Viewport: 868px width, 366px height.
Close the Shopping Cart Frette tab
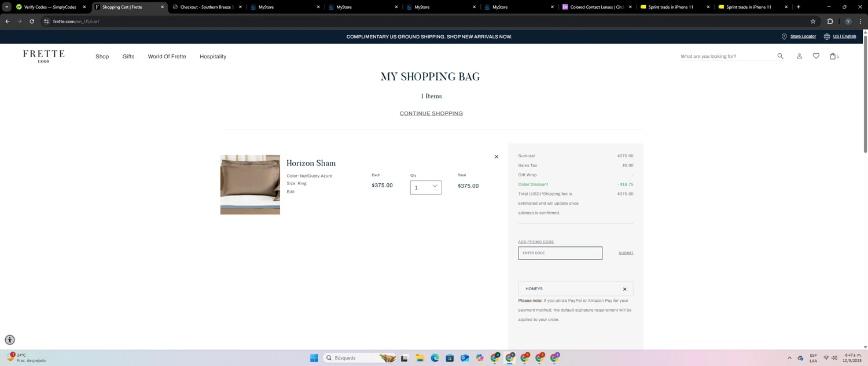click(x=162, y=7)
